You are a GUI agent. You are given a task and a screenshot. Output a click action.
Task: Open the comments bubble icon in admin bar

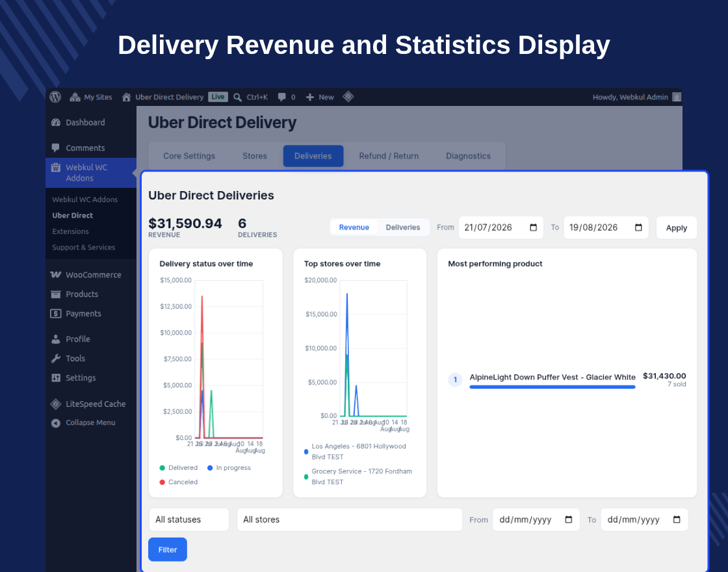282,97
